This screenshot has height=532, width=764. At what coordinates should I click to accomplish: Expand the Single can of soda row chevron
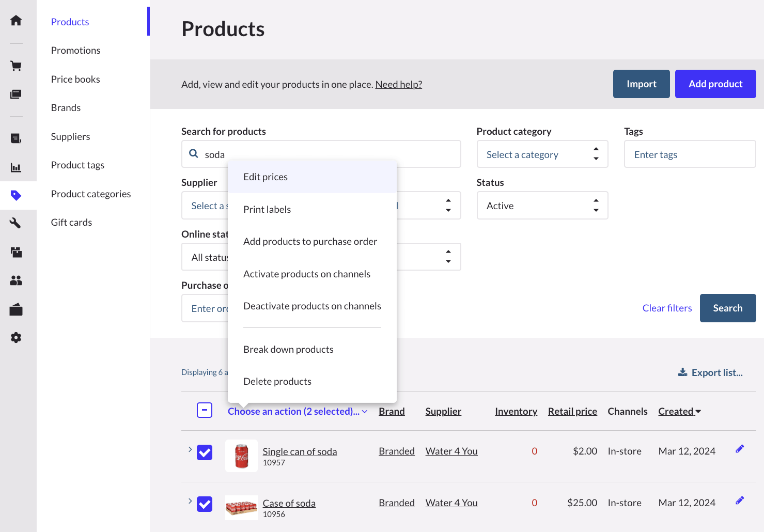tap(190, 450)
